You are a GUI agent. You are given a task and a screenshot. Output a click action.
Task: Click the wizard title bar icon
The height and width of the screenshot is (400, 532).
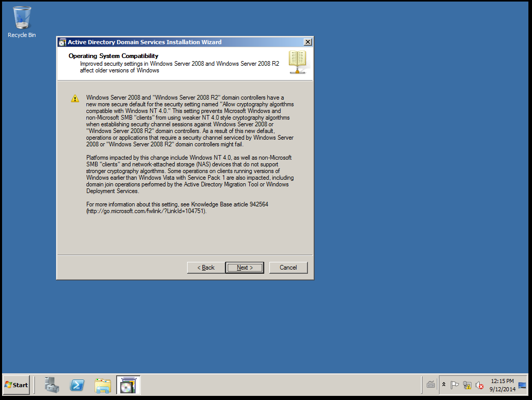click(x=62, y=43)
